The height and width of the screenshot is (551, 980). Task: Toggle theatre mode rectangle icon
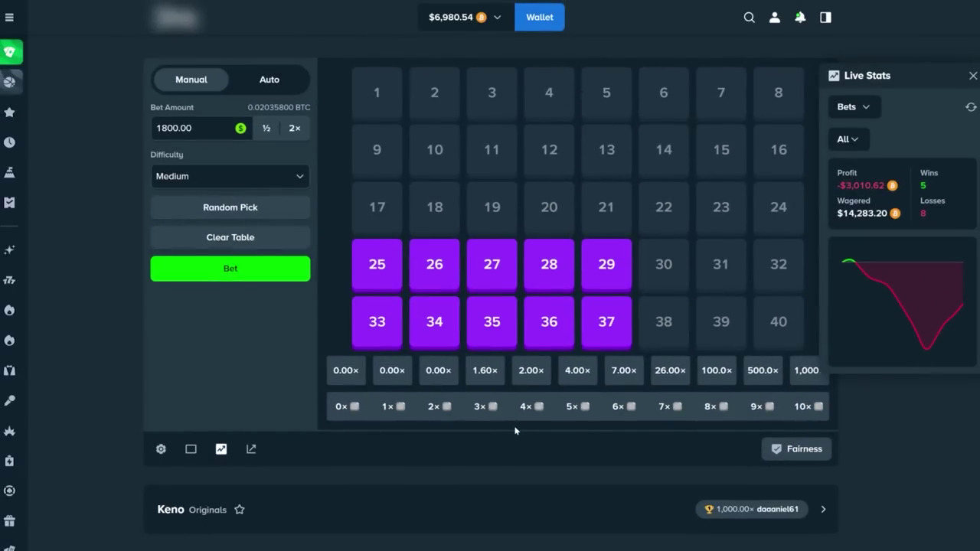point(191,449)
